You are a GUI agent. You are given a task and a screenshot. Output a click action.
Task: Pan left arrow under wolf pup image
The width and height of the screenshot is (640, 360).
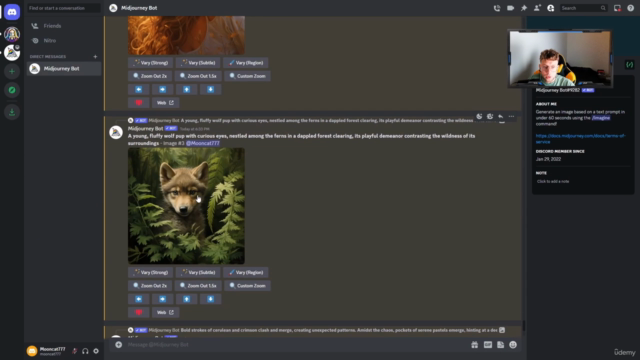139,299
